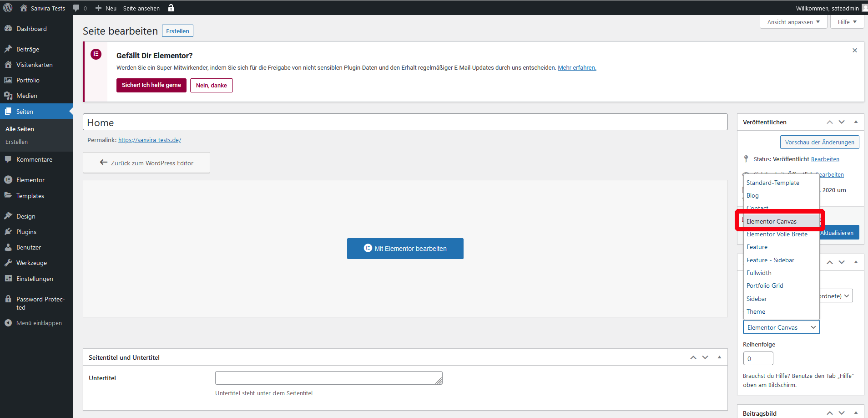Collapse the Beitragsbild panel triangle
868x418 pixels.
(x=856, y=413)
